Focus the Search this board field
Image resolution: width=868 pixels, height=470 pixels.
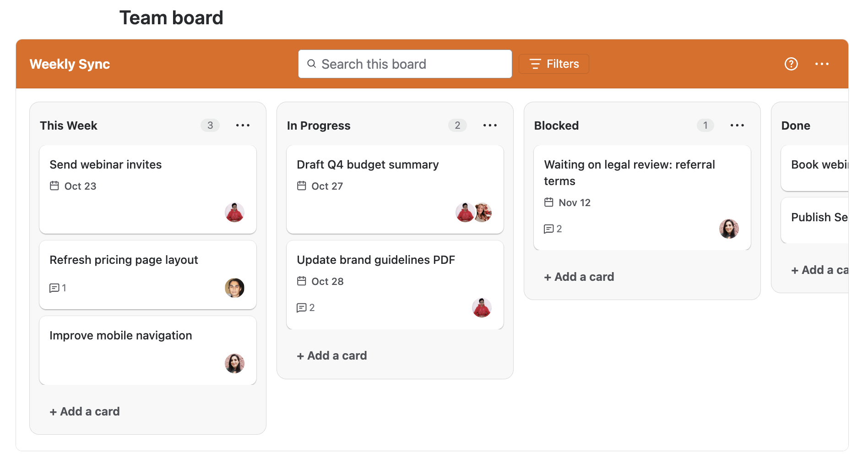405,64
